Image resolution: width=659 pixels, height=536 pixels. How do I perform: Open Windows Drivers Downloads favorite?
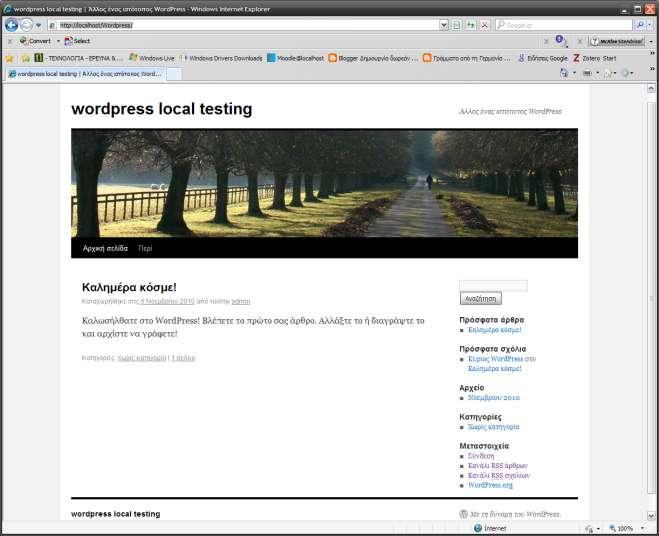click(x=221, y=58)
